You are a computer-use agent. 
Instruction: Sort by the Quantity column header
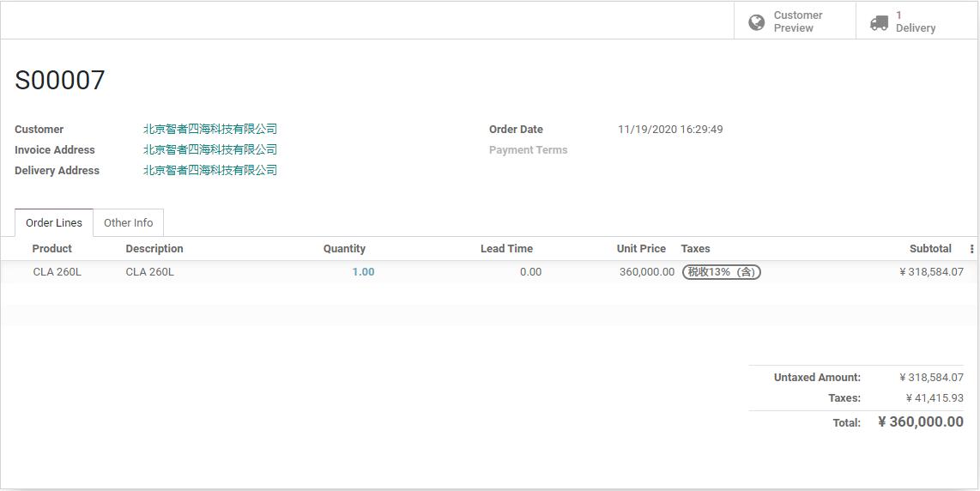point(344,248)
